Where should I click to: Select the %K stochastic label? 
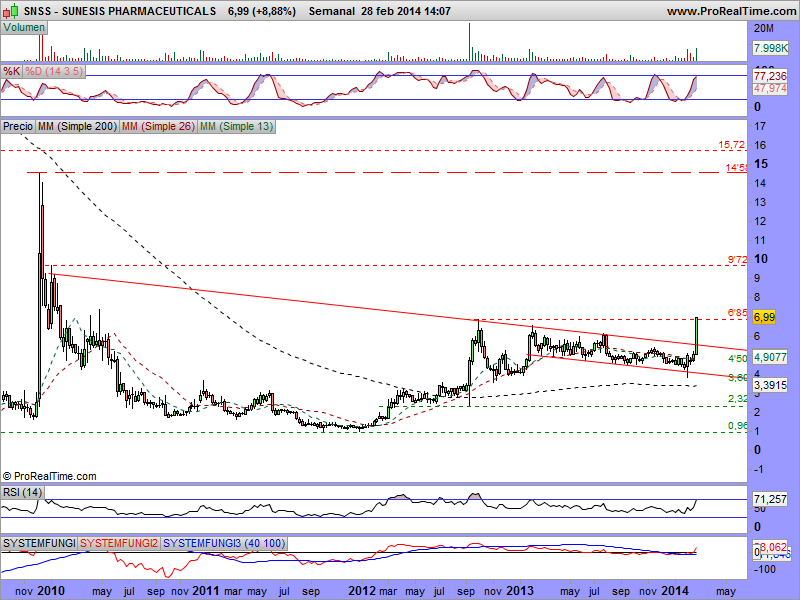point(11,71)
